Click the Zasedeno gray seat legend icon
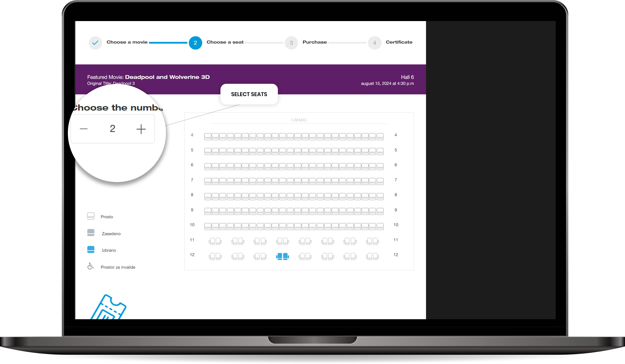 [91, 233]
